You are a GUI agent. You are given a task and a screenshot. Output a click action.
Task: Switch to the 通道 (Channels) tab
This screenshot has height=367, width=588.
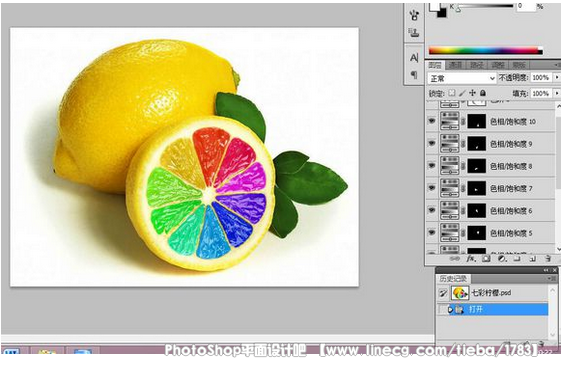pos(456,65)
